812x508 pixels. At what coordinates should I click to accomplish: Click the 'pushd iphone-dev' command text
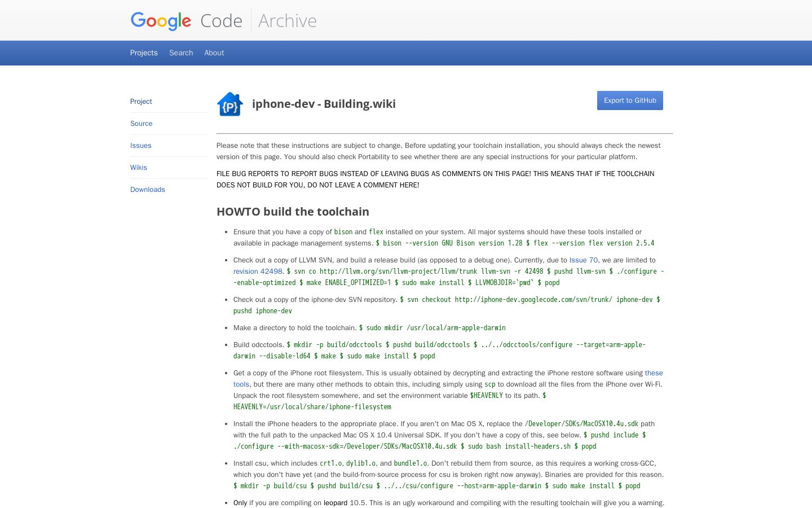[x=263, y=311]
